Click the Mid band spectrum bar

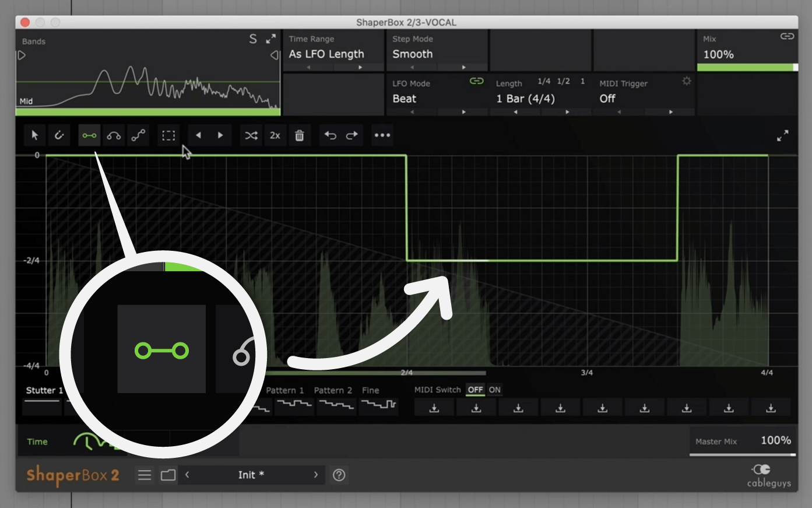(x=148, y=111)
